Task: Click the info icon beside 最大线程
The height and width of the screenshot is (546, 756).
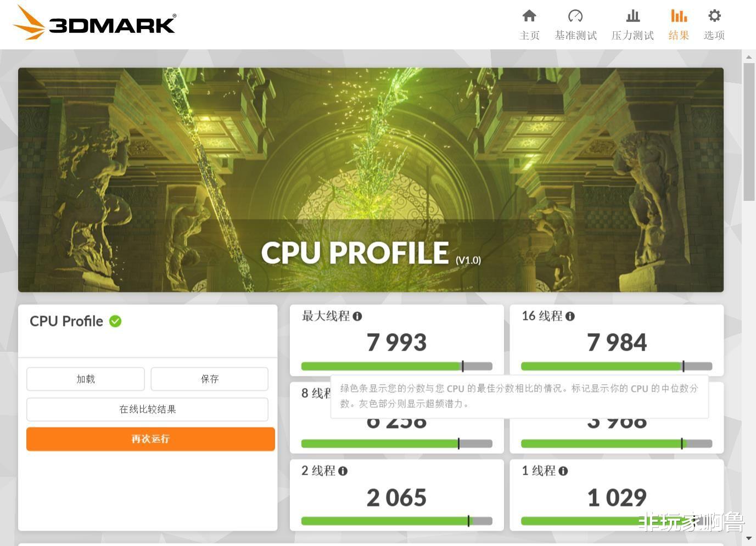Action: click(359, 316)
